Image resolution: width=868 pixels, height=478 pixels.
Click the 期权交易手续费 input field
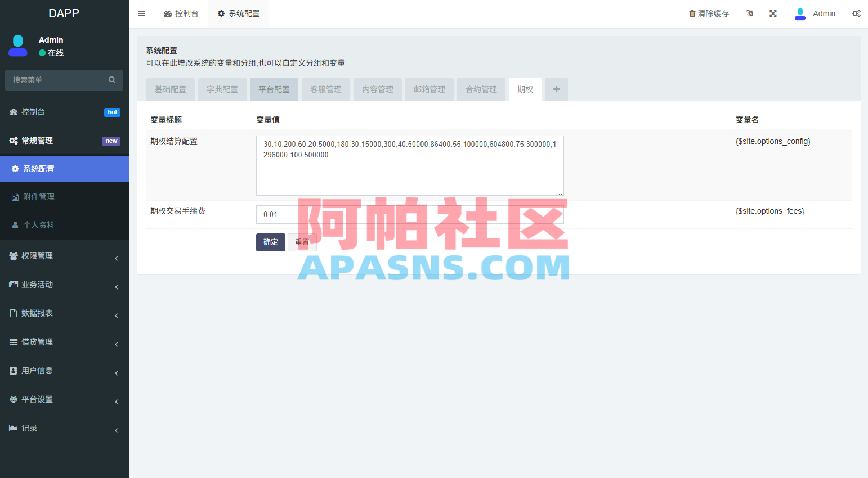coord(410,214)
